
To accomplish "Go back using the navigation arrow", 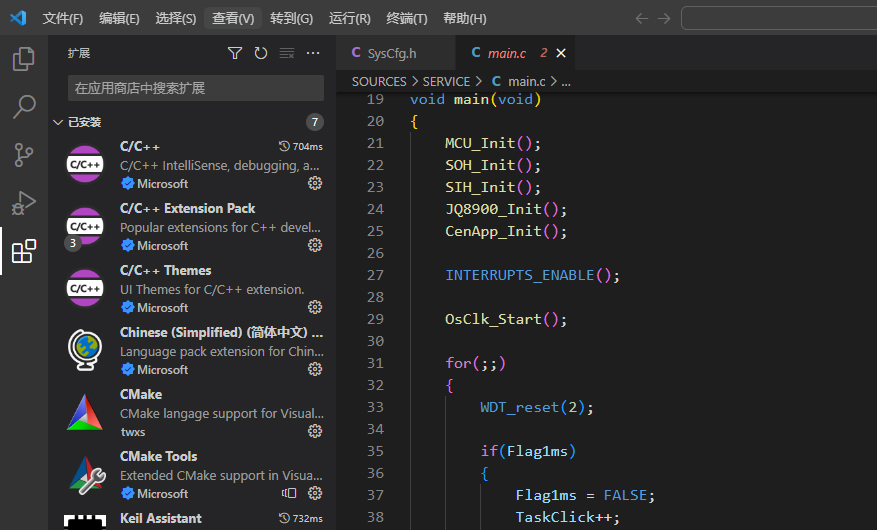I will (x=641, y=18).
